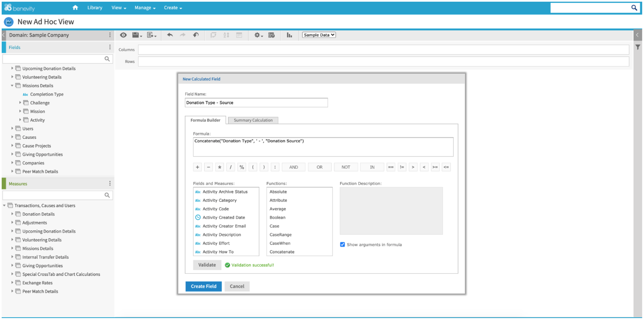
Task: Open the Export icon menu
Action: pyautogui.click(x=152, y=35)
